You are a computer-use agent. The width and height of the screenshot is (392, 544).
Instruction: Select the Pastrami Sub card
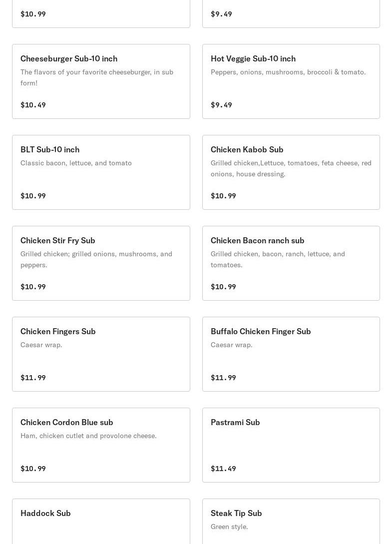coord(291,445)
